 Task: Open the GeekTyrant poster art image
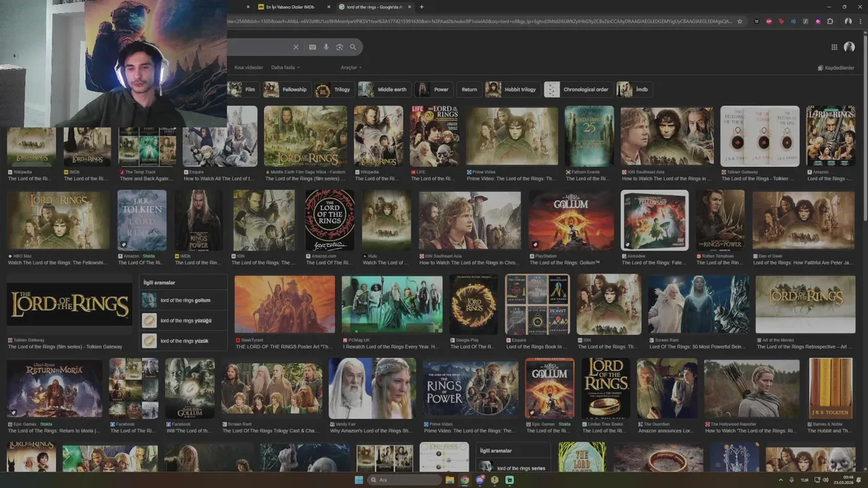click(x=285, y=305)
